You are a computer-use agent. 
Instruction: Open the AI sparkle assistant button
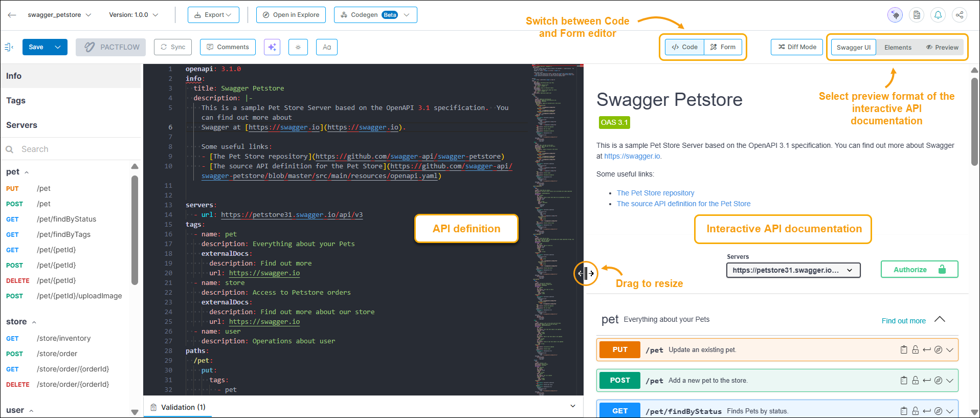pyautogui.click(x=272, y=47)
